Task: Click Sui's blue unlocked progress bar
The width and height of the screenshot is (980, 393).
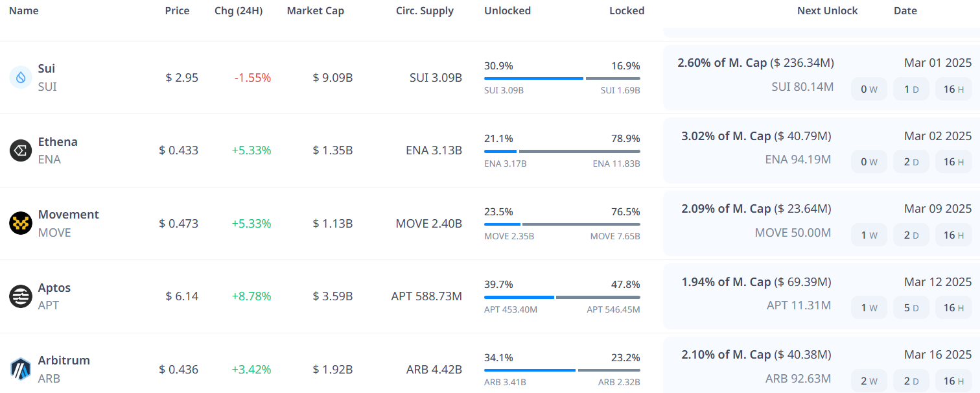Action: (533, 78)
